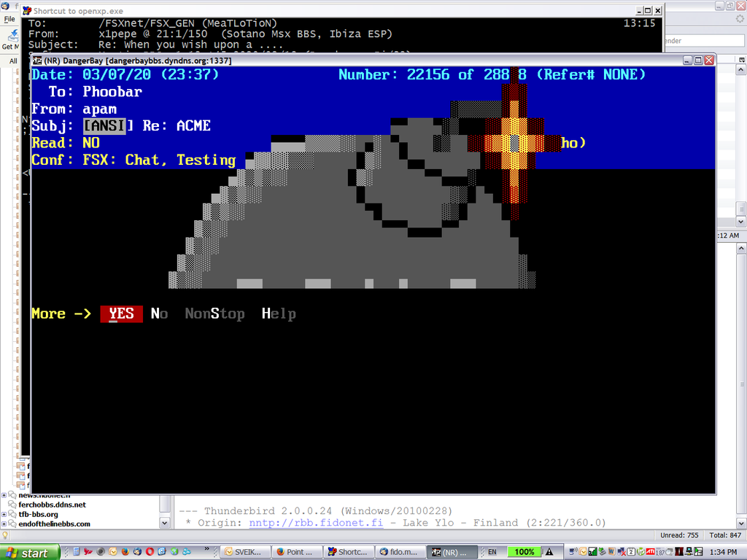Choose YES at the More prompt
Viewport: 747px width, 560px height.
point(121,314)
